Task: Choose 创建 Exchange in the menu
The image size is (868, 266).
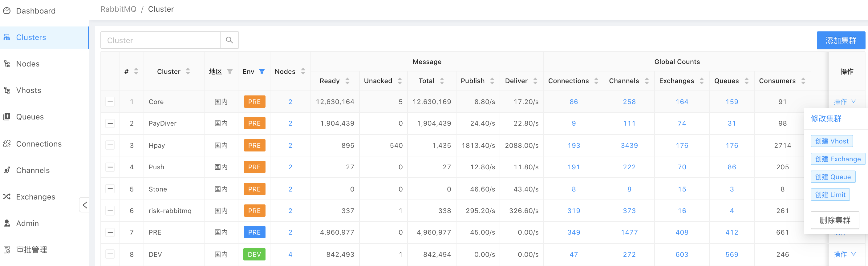Action: click(838, 159)
